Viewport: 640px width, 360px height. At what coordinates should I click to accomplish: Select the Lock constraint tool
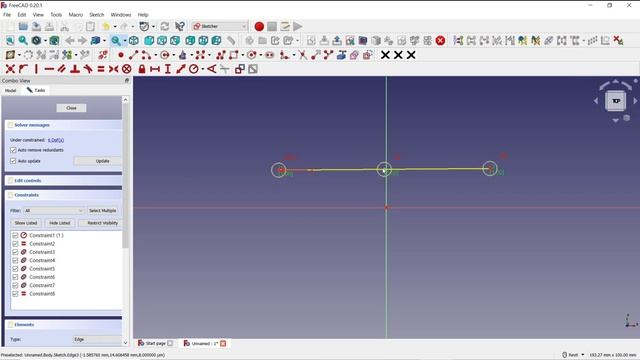pyautogui.click(x=142, y=69)
